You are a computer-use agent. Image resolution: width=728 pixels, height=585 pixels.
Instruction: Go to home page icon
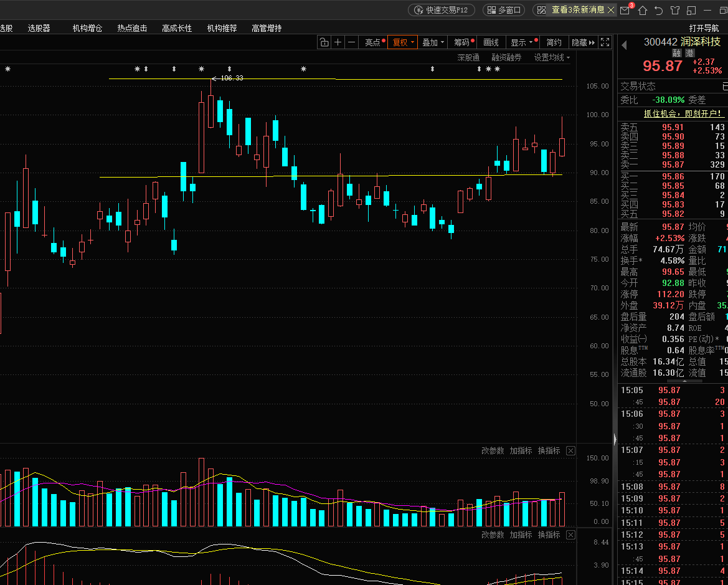[643, 10]
